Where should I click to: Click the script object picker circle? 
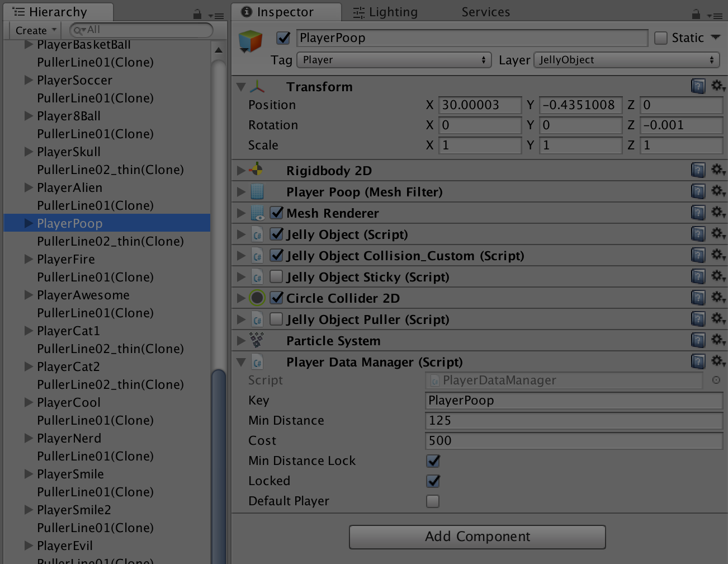[716, 380]
